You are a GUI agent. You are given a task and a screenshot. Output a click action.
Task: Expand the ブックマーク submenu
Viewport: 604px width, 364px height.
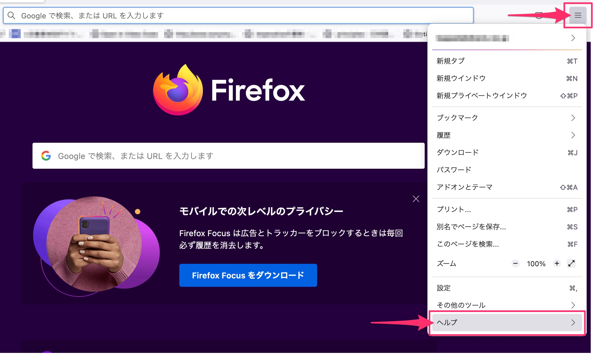point(507,118)
